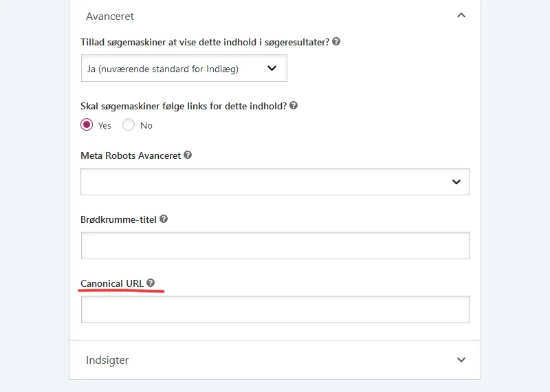Screen dimensions: 550x392
Task: Click the 'Canonical URL' label text
Action: [x=112, y=283]
